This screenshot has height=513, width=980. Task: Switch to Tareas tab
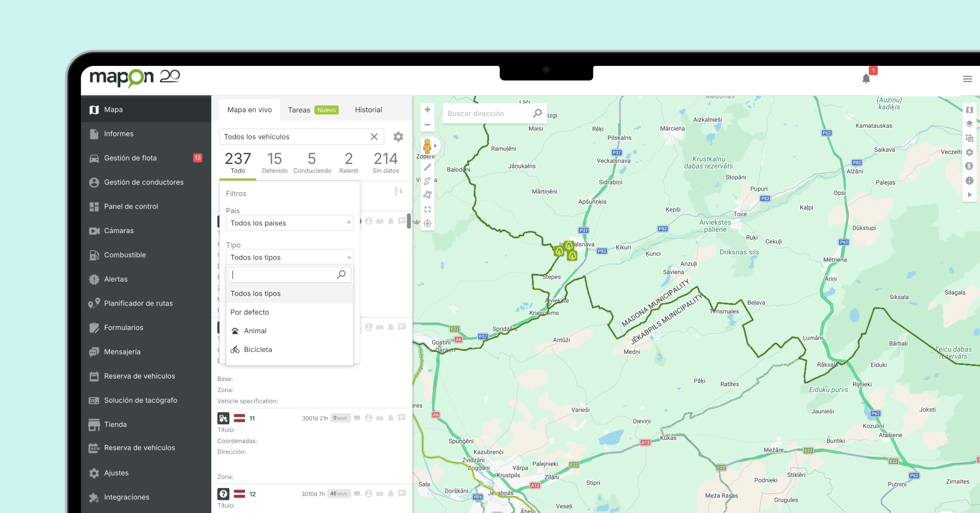313,109
